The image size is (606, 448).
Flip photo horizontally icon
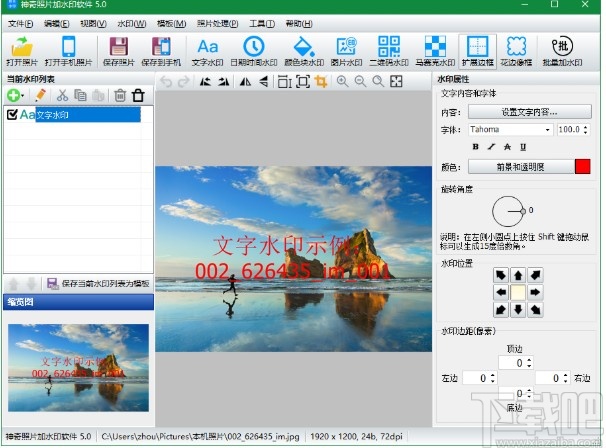pos(245,82)
